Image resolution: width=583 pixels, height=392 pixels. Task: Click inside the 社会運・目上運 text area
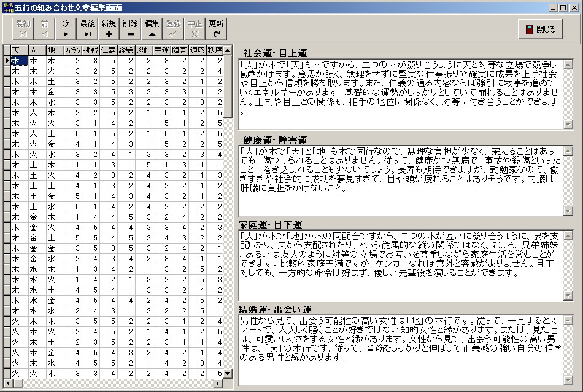point(401,94)
